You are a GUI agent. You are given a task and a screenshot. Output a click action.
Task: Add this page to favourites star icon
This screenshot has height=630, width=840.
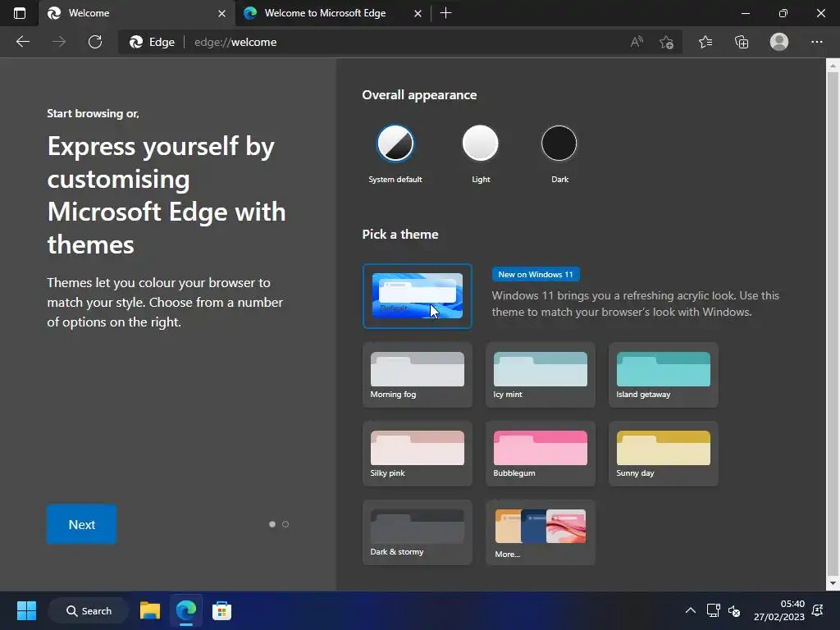666,42
